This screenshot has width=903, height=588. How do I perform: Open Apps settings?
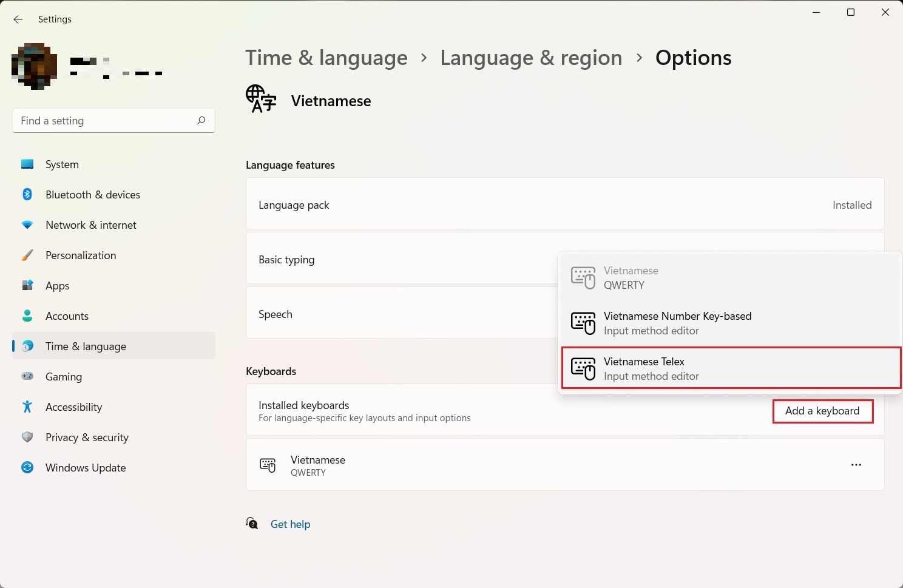(113, 285)
